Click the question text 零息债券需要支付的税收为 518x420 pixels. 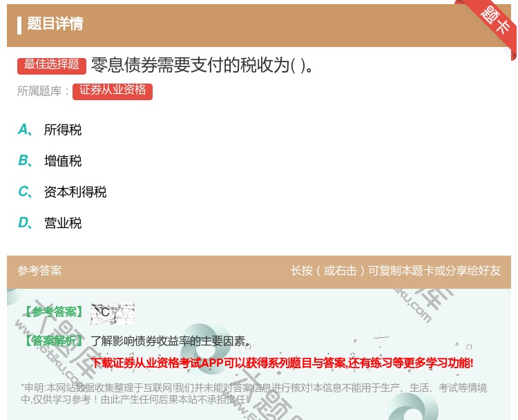[x=202, y=65]
